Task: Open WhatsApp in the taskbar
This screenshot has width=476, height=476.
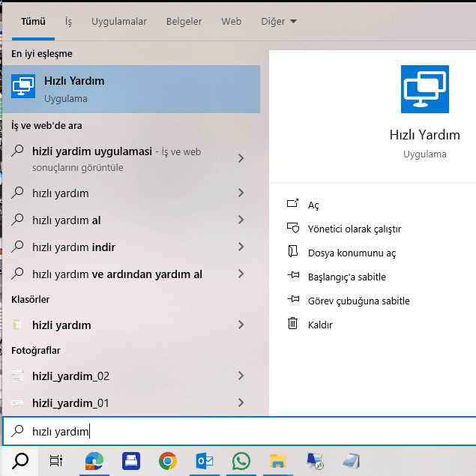Action: click(x=241, y=460)
